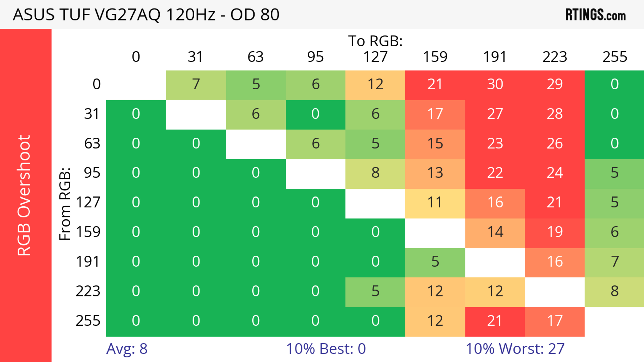This screenshot has width=644, height=362.
Task: Click the heatmap cell with value 28
Action: tap(554, 114)
